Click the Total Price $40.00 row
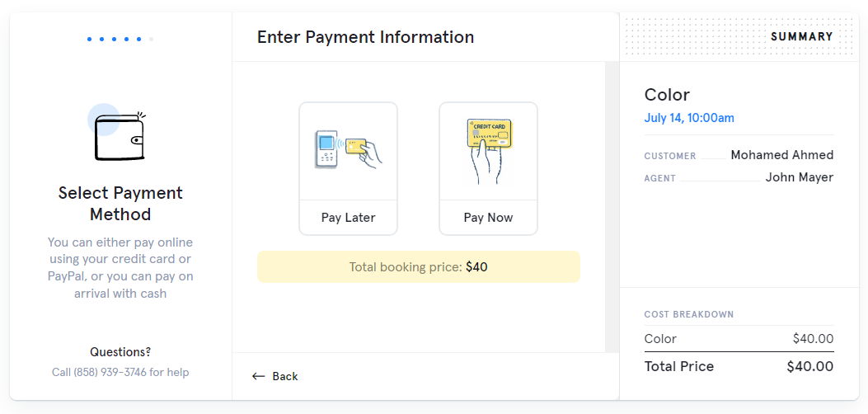This screenshot has height=414, width=868. click(739, 366)
